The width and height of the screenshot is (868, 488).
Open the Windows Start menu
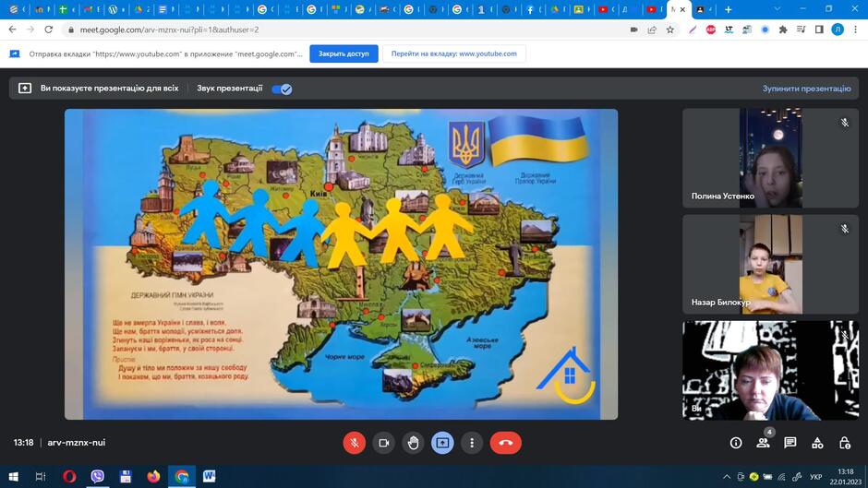tap(13, 476)
